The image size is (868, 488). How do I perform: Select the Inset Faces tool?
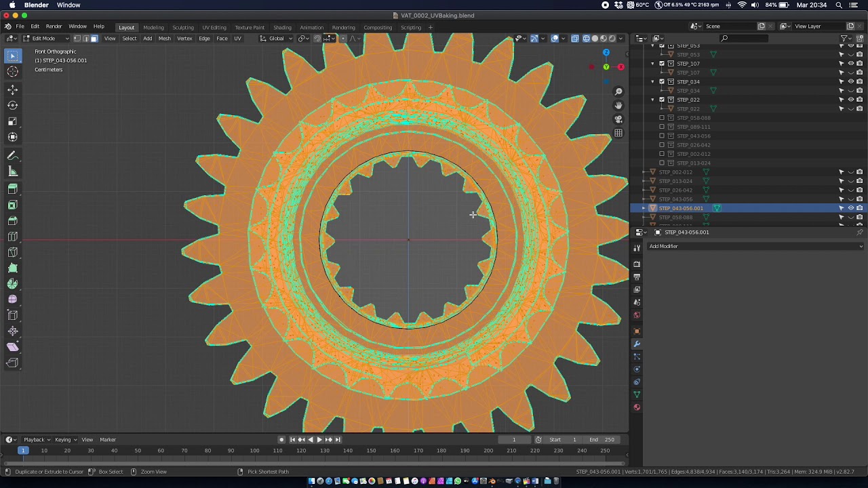[x=13, y=205]
